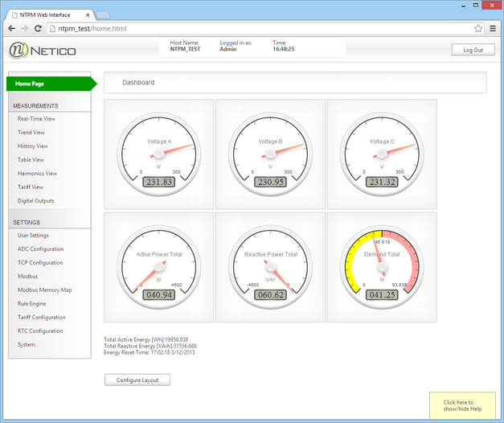The height and width of the screenshot is (423, 504).
Task: Open History View
Action: click(32, 146)
